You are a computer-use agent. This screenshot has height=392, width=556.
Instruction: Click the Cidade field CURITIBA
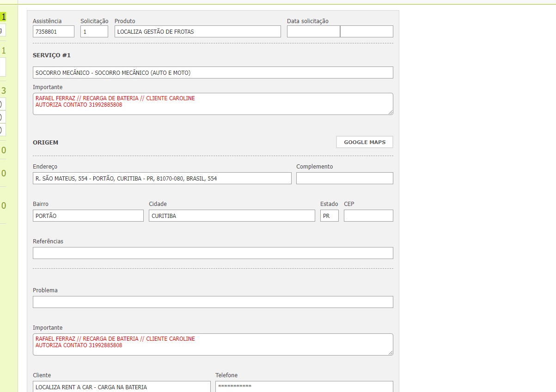232,216
